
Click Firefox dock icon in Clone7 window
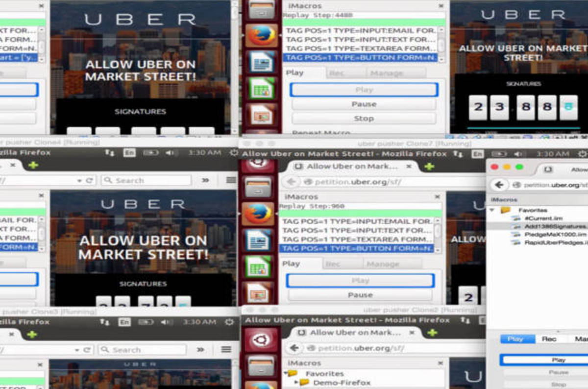(258, 214)
